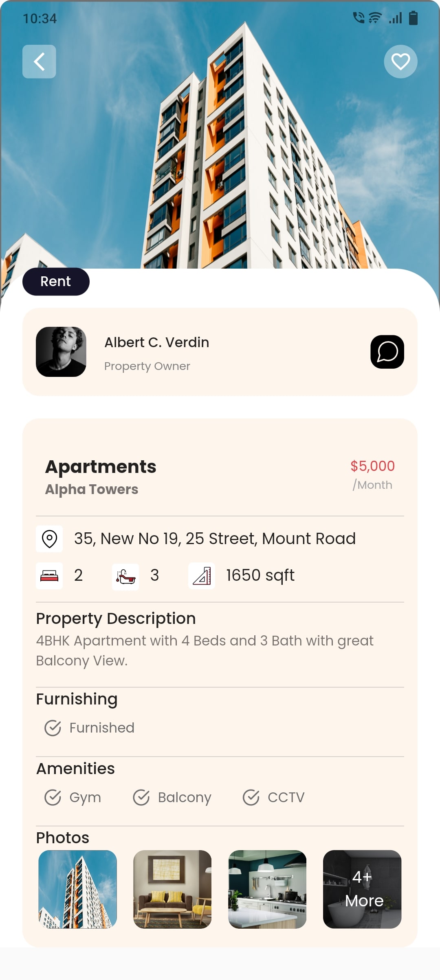
Task: Tap Albert C. Verdin's profile picture
Action: click(x=61, y=352)
